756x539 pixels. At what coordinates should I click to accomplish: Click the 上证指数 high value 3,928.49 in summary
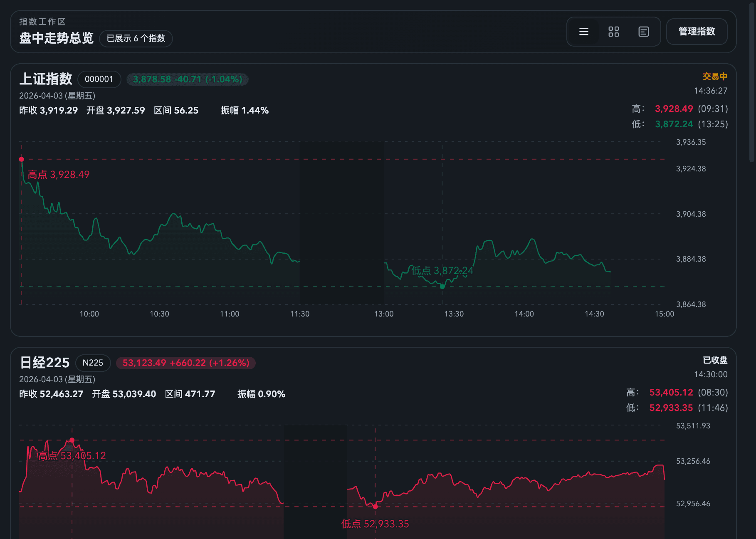[x=674, y=109]
